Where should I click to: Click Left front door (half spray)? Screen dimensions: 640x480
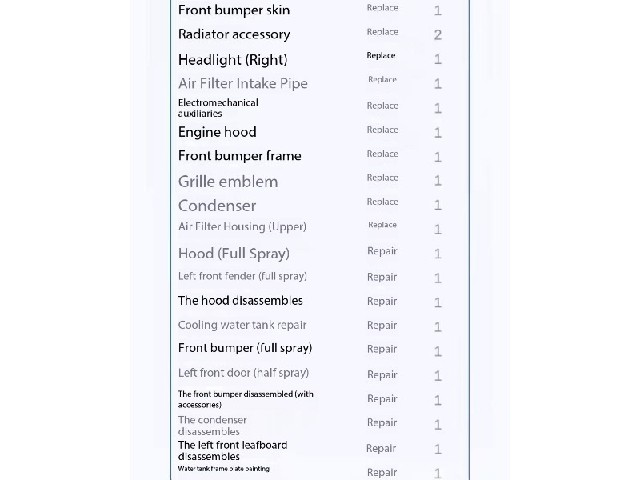[243, 373]
